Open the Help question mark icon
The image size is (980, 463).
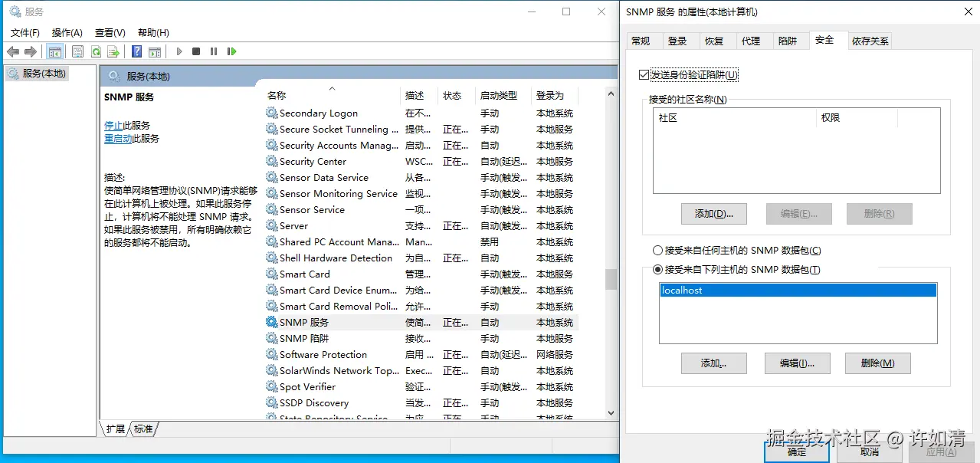pos(136,51)
